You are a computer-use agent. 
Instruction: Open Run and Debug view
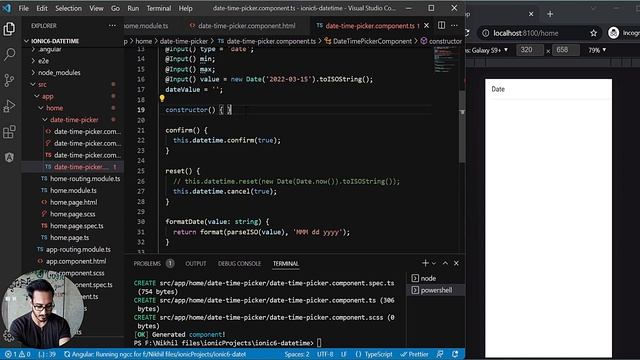[9, 106]
